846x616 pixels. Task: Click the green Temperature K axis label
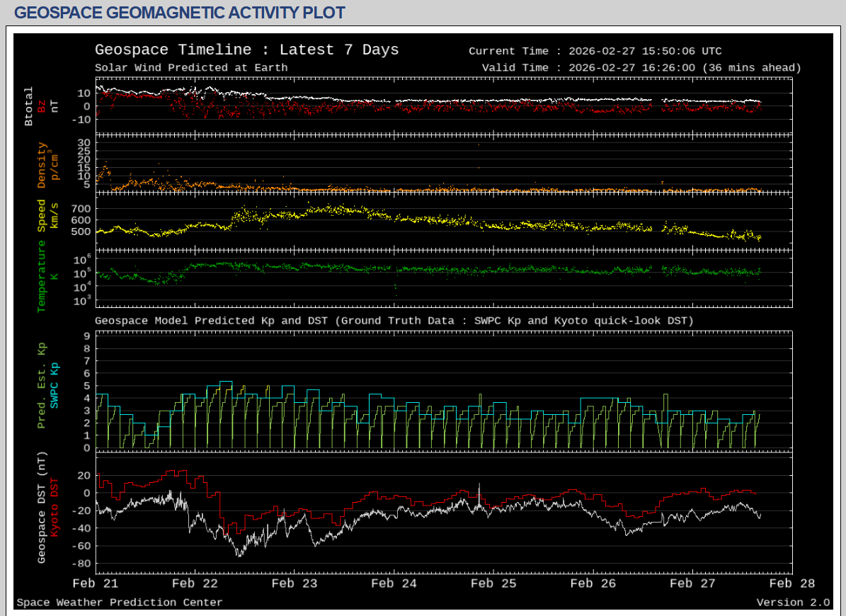point(48,276)
